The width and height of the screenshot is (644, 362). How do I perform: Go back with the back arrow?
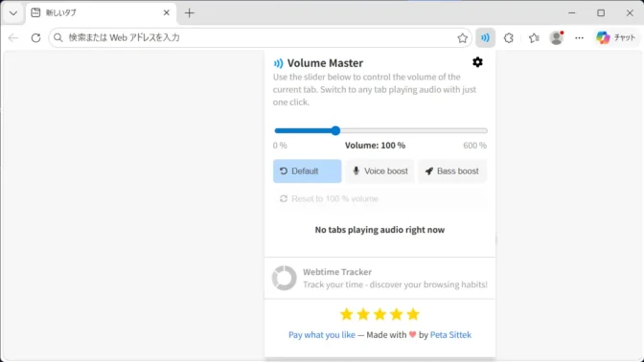(13, 37)
